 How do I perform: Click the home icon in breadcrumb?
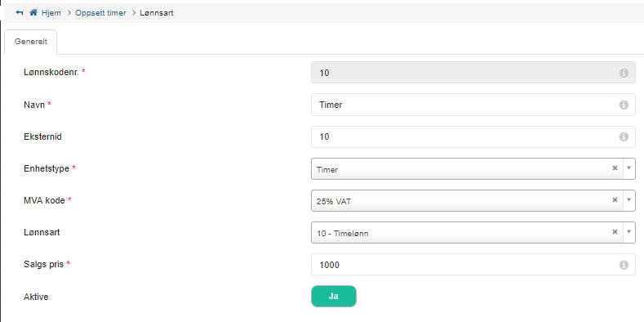point(33,13)
